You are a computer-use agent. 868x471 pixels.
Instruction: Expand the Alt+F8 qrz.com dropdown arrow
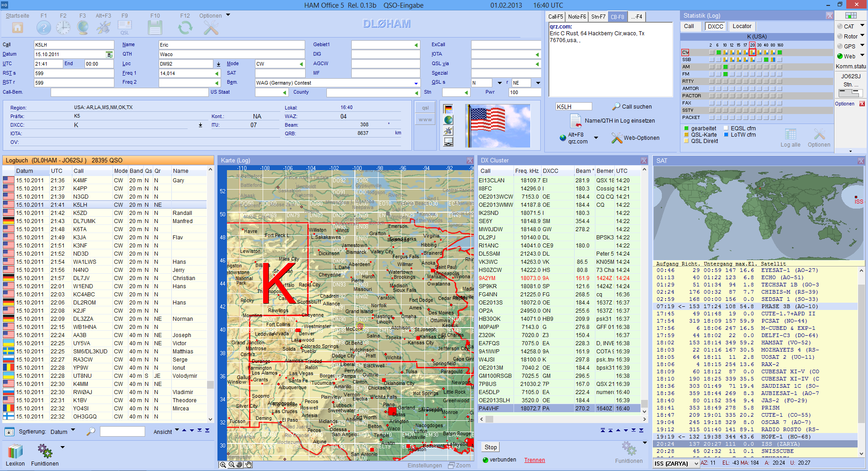596,138
